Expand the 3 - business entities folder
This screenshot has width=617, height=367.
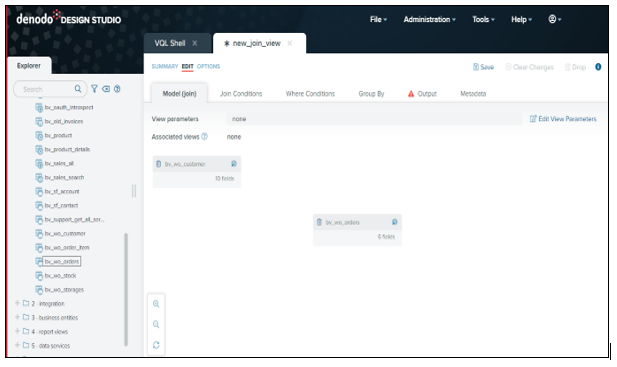pos(17,317)
